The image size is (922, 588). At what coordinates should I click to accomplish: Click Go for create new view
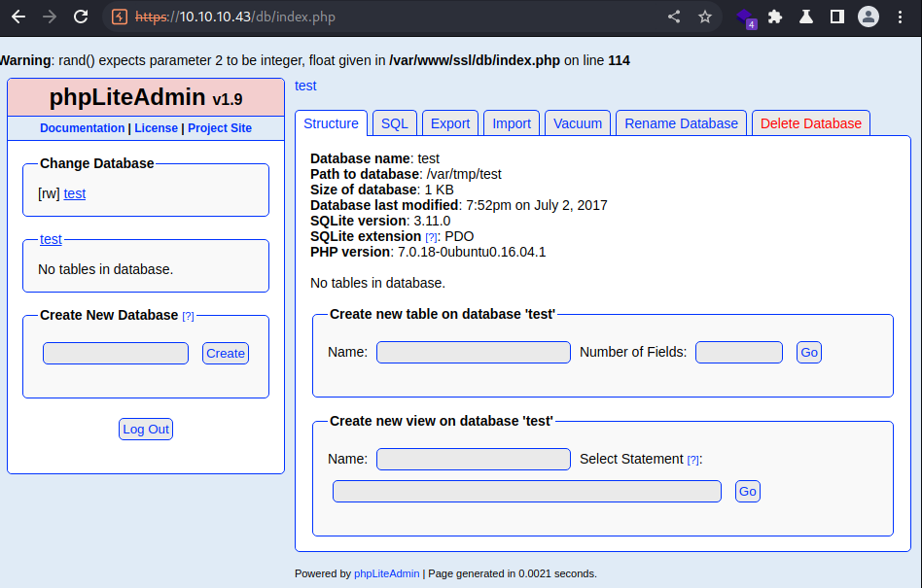(x=748, y=491)
